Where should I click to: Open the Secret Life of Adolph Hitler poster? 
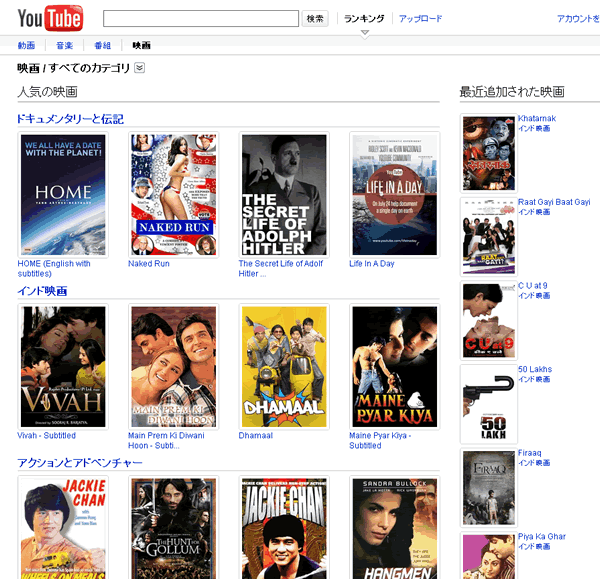pyautogui.click(x=284, y=195)
